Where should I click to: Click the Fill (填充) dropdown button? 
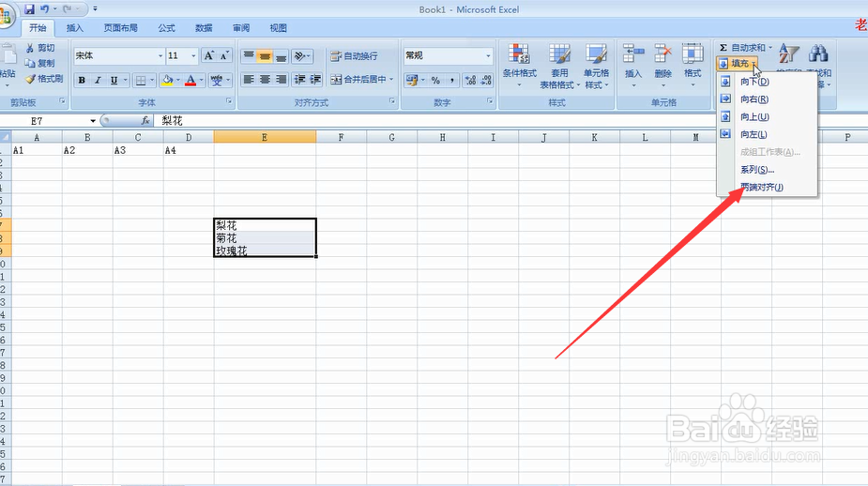[737, 64]
